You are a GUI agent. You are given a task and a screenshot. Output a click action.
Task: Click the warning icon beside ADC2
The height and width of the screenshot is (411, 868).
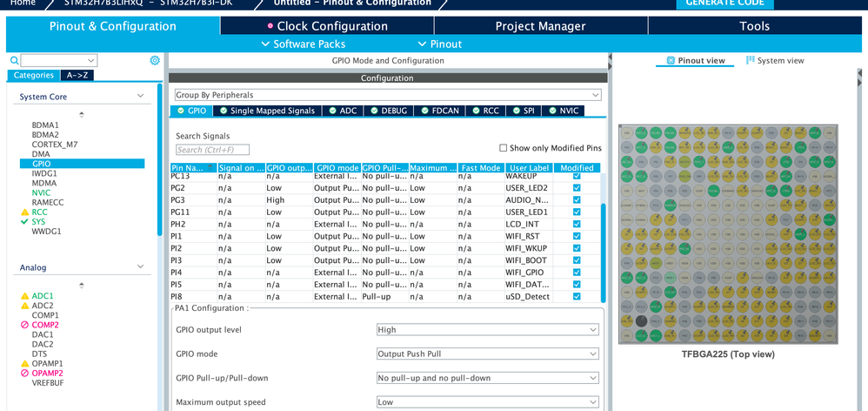[24, 306]
